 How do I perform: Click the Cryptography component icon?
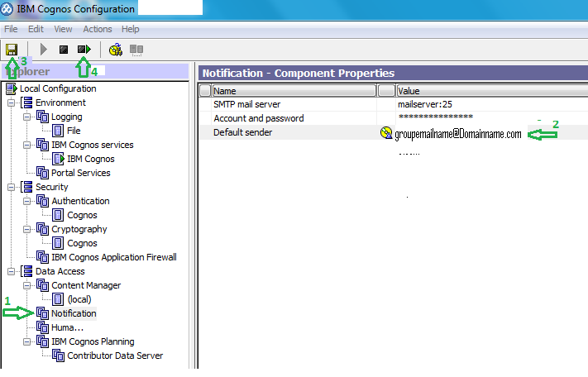point(43,229)
